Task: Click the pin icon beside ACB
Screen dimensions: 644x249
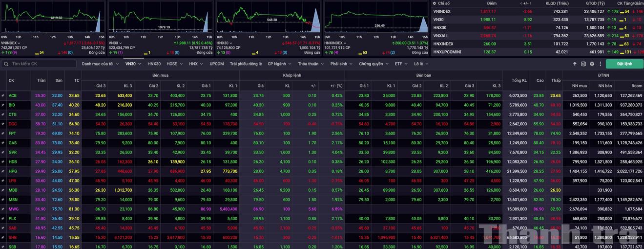Action: pos(3,96)
